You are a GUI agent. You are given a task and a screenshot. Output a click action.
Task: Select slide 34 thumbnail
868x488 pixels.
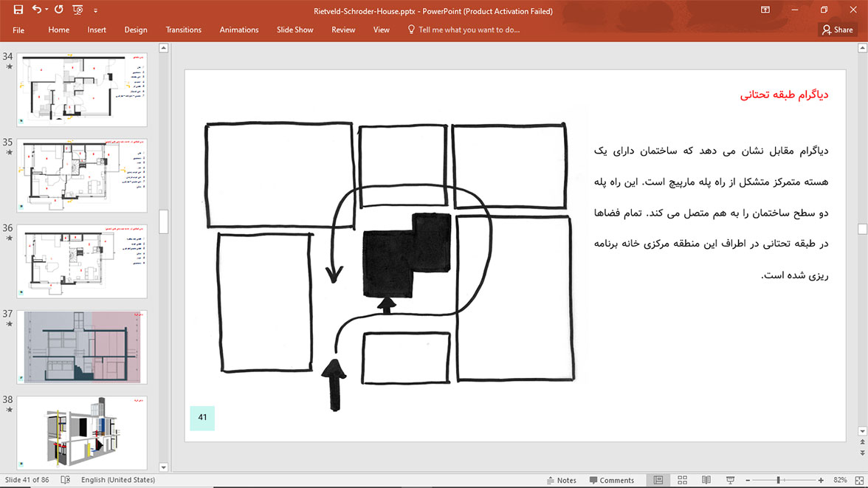82,90
